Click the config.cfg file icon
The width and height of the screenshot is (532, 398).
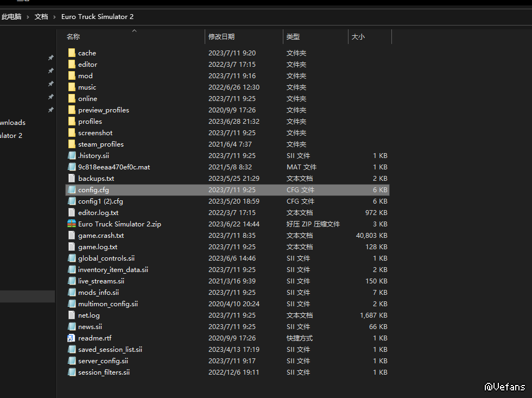(72, 189)
